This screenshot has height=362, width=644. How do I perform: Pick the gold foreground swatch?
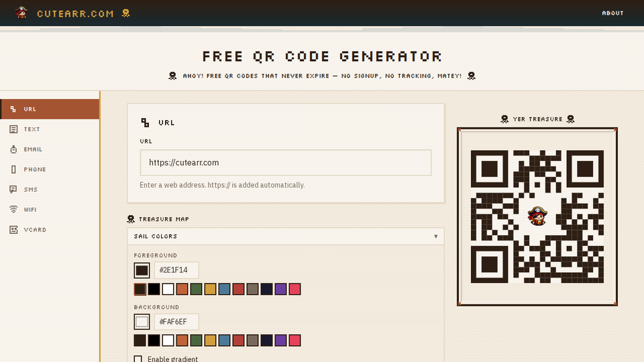pyautogui.click(x=210, y=289)
